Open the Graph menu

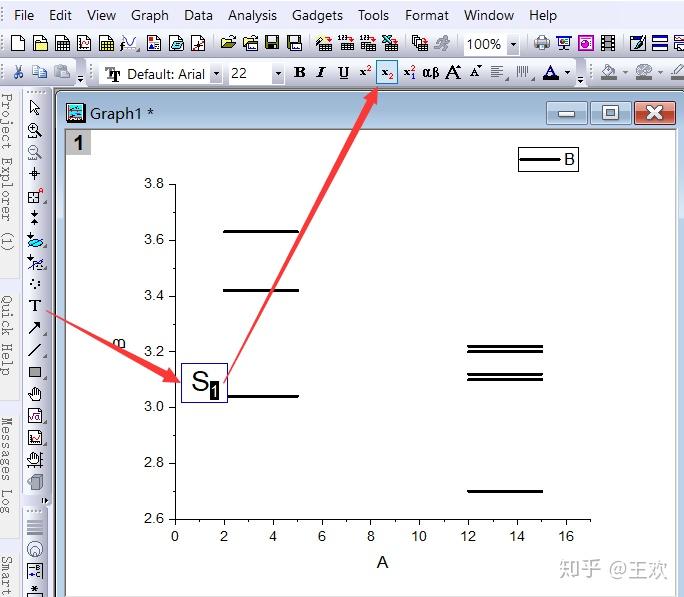pyautogui.click(x=150, y=15)
